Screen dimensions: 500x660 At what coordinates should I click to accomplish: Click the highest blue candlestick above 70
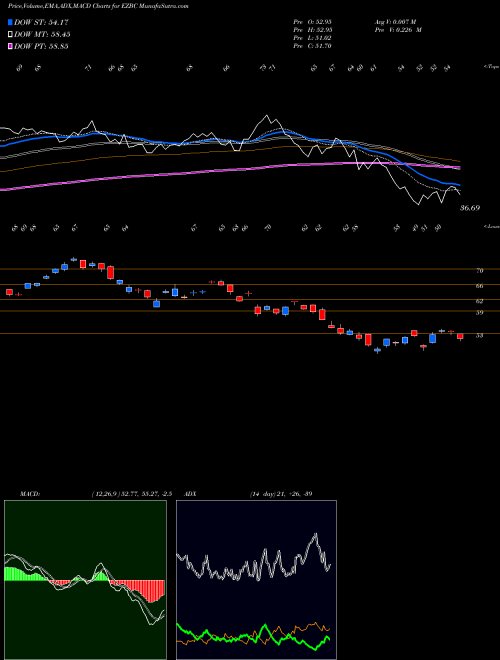coord(74,259)
